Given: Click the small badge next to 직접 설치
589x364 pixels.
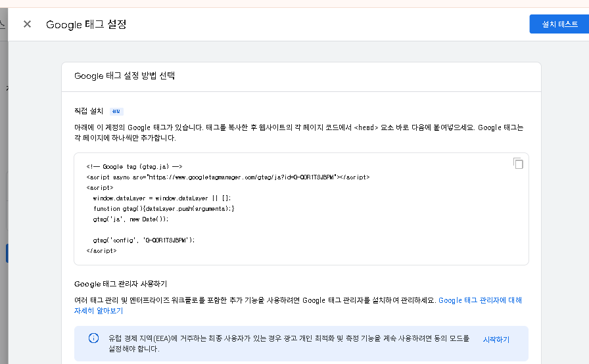Looking at the screenshot, I should tap(116, 112).
